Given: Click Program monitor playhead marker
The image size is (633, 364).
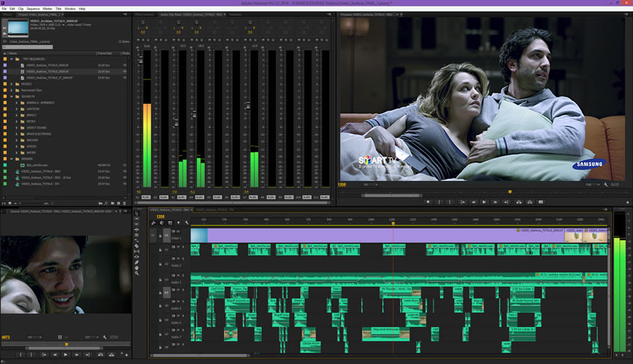Looking at the screenshot, I should pyautogui.click(x=510, y=192).
